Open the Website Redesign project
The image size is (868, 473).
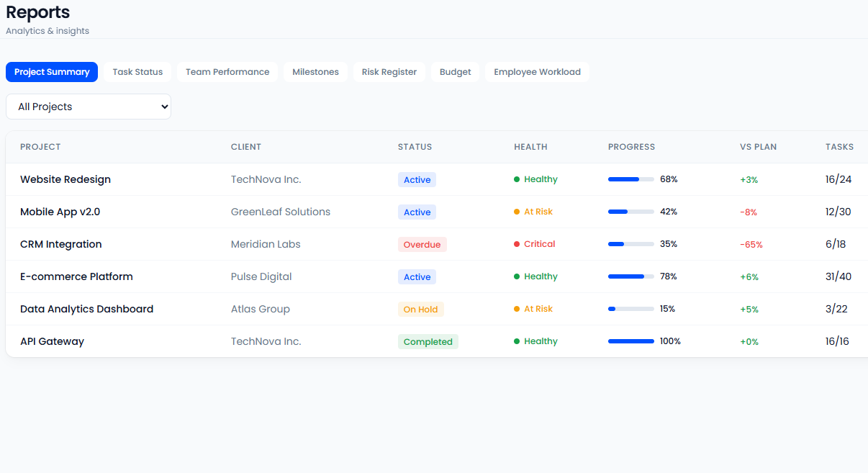point(65,179)
